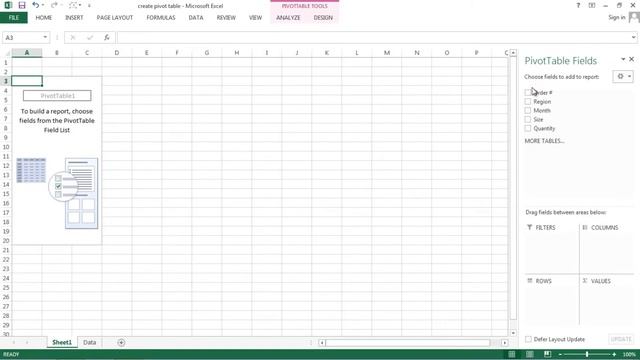Image resolution: width=640 pixels, height=360 pixels.
Task: Click the MORE TABLES... link
Action: 544,141
